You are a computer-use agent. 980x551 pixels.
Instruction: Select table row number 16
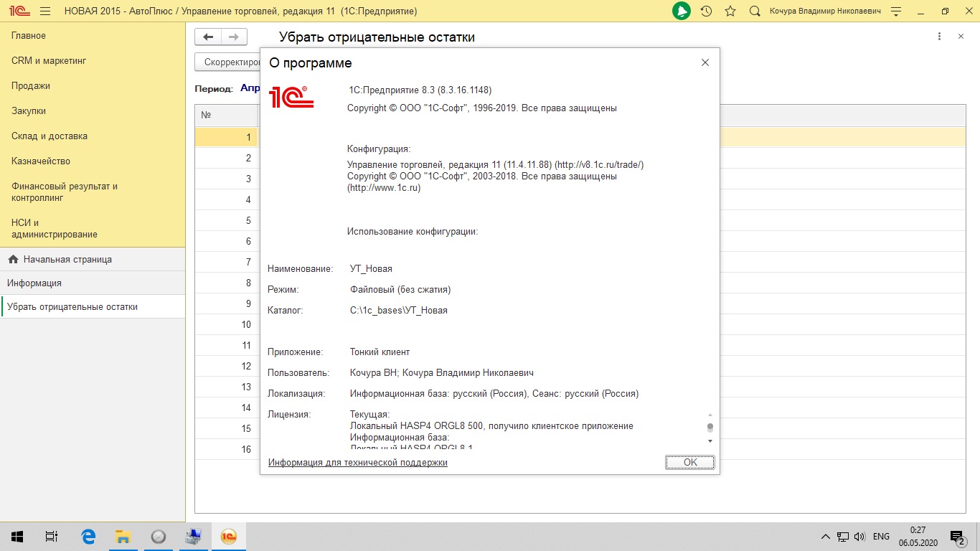[226, 449]
